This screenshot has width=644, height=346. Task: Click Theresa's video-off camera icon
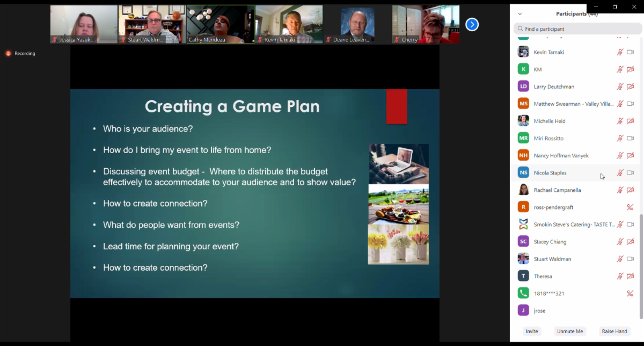tap(631, 276)
